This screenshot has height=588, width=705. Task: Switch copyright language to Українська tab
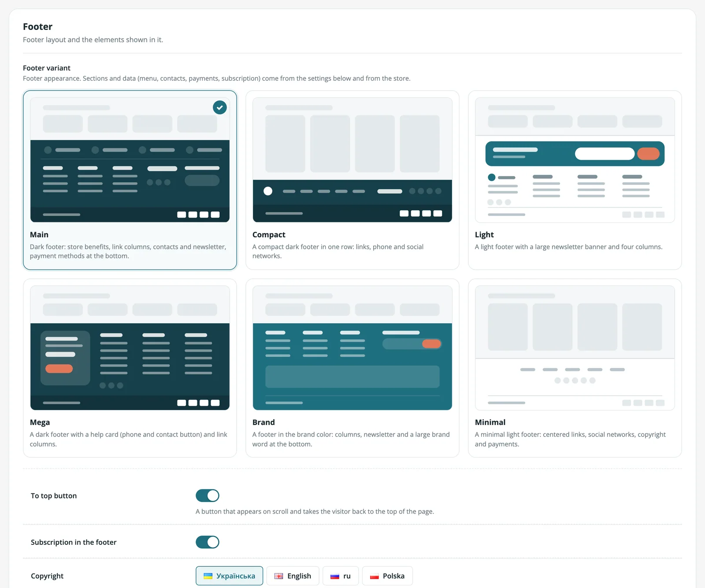(229, 576)
